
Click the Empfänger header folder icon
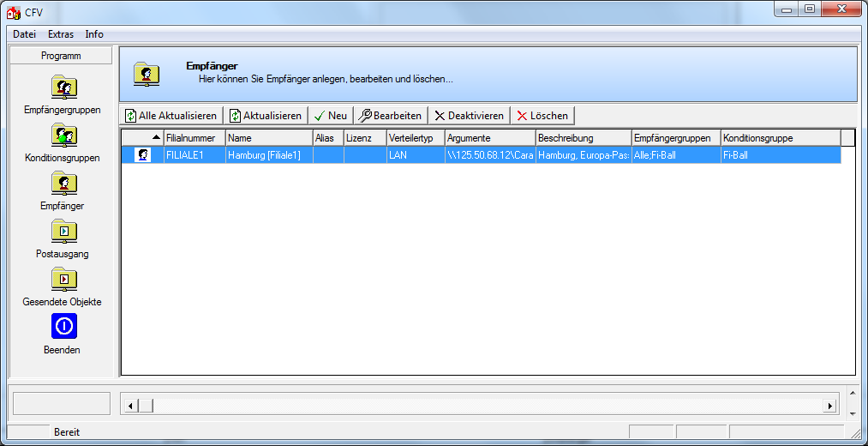147,75
